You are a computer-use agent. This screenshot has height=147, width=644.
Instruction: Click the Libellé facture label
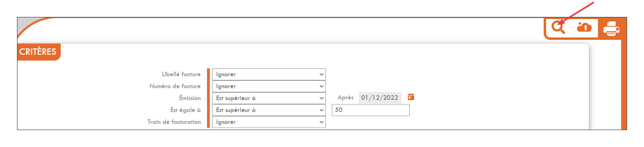click(x=181, y=74)
